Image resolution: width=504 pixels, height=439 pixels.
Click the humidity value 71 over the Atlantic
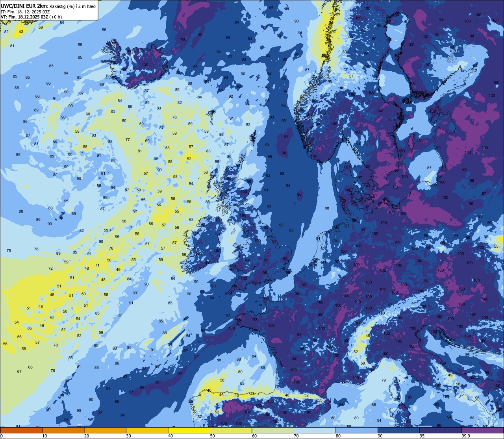tap(97, 265)
